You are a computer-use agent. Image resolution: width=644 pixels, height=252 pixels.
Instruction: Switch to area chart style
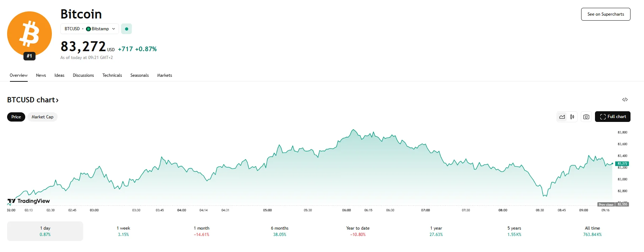pos(562,117)
